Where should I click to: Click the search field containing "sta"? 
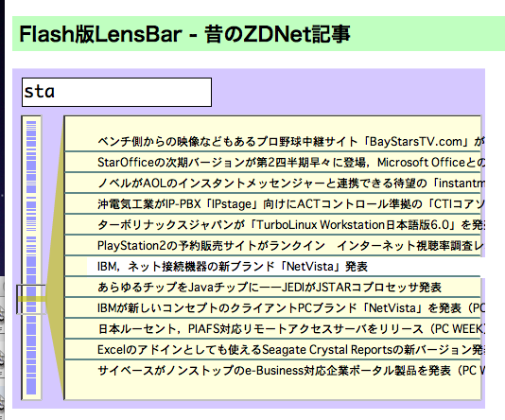[116, 92]
